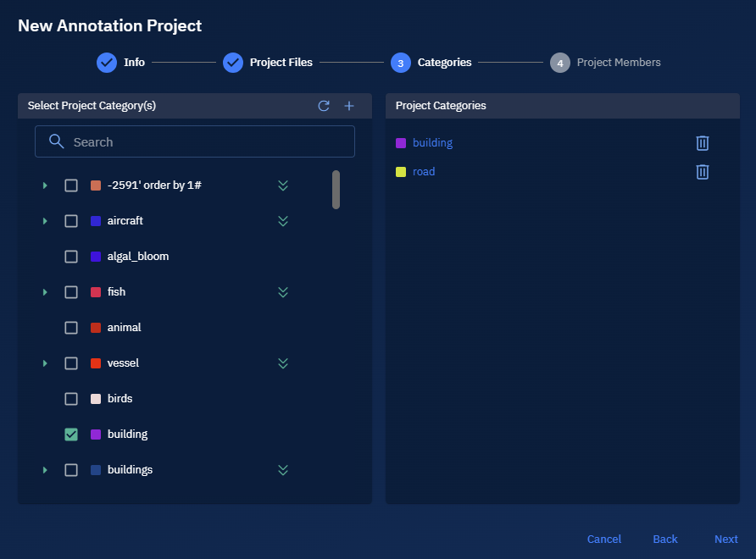The image size is (756, 559).
Task: Click the double-chevron icon beside buildings
Action: (283, 470)
